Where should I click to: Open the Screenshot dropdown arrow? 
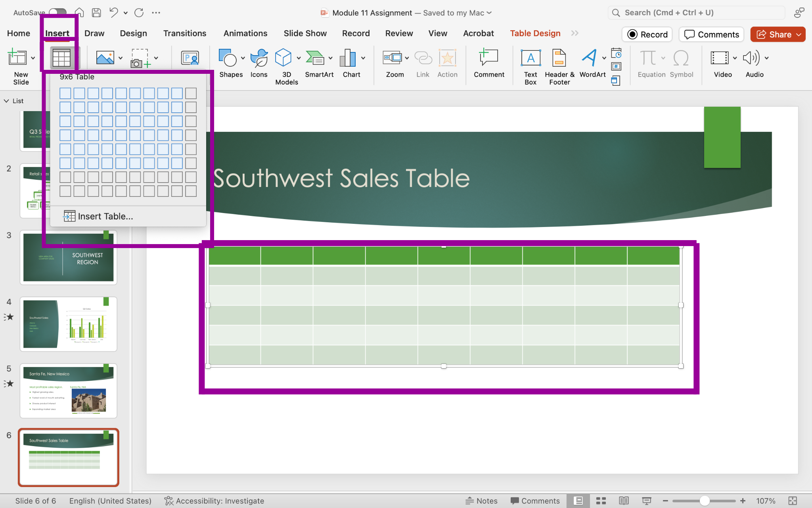pos(156,58)
